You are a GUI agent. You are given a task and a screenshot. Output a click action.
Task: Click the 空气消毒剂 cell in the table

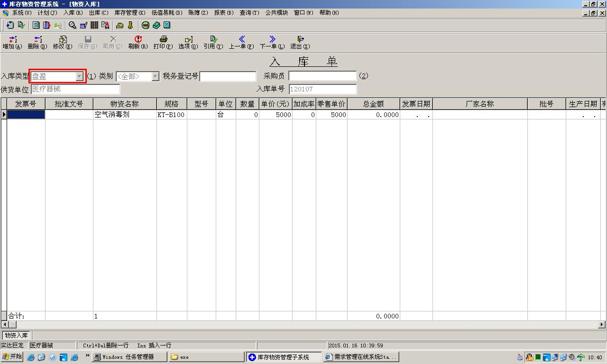125,115
